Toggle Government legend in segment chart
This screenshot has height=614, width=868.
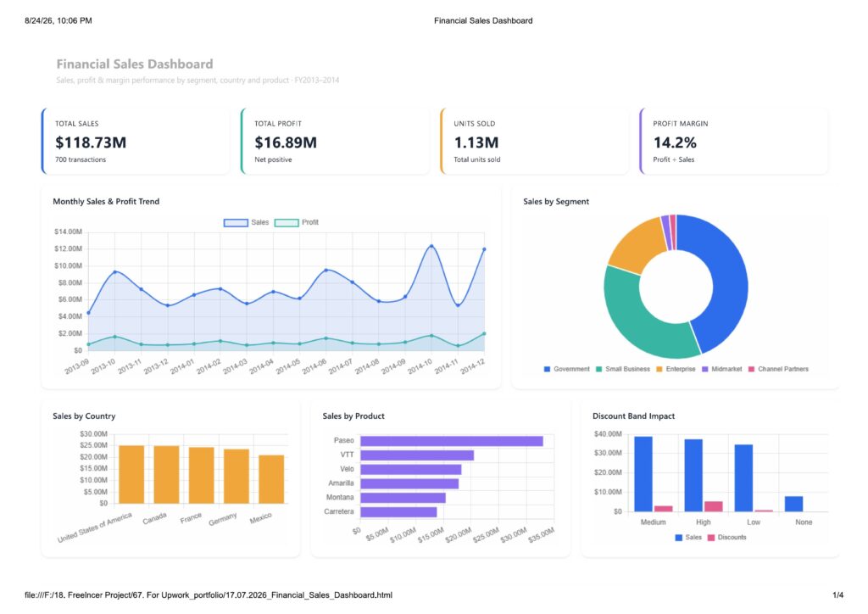(567, 369)
